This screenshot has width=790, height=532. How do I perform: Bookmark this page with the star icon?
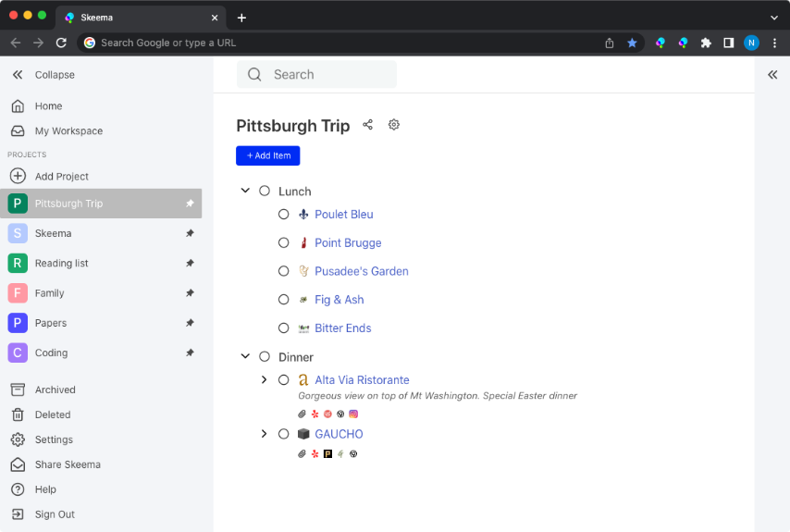632,43
